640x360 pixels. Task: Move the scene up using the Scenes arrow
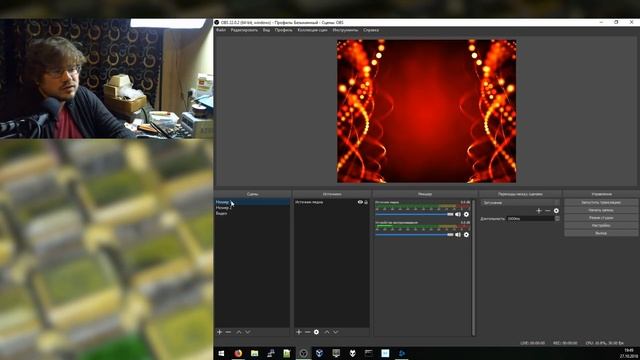click(239, 332)
